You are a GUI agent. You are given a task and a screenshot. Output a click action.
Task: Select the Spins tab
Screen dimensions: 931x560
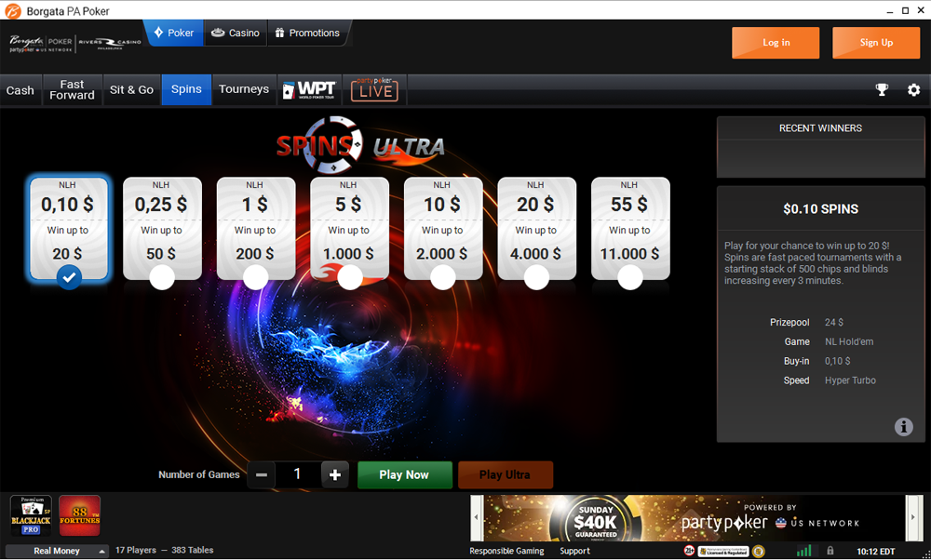coord(186,89)
